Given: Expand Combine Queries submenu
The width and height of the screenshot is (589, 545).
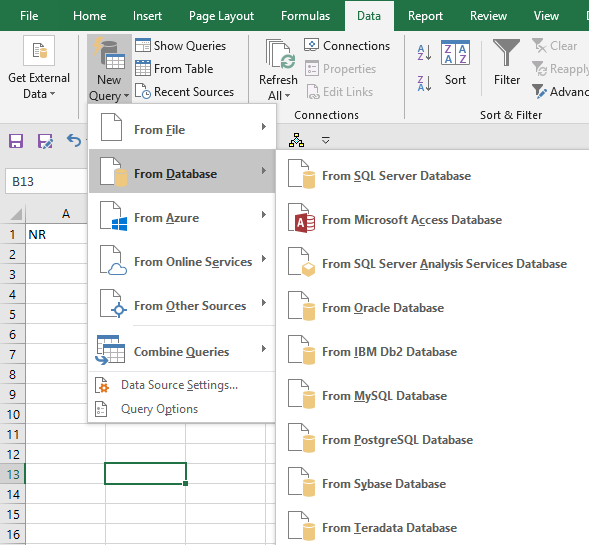Looking at the screenshot, I should (182, 349).
